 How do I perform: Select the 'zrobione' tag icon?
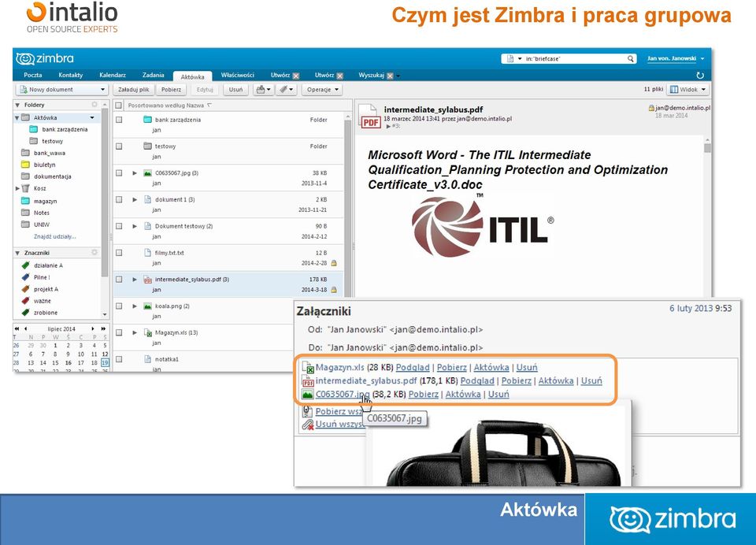26,313
